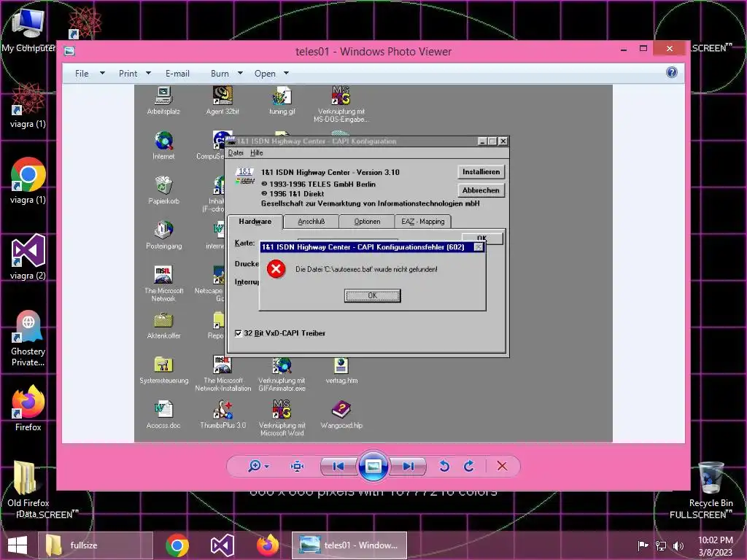Open the File dropdown in Photo Viewer
Image resolution: width=747 pixels, height=560 pixels.
(89, 74)
